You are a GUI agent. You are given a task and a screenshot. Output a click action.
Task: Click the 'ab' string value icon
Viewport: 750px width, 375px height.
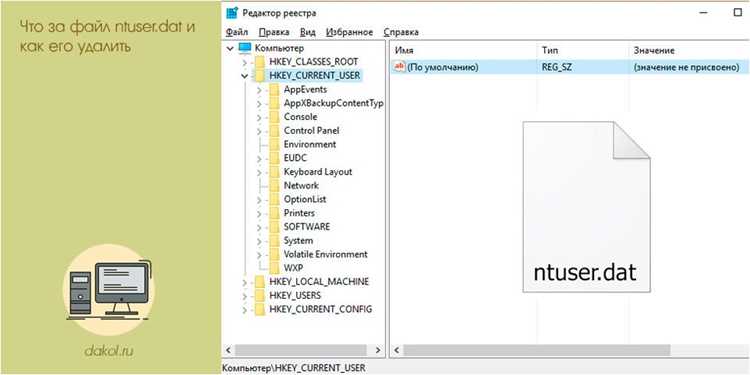pyautogui.click(x=399, y=67)
